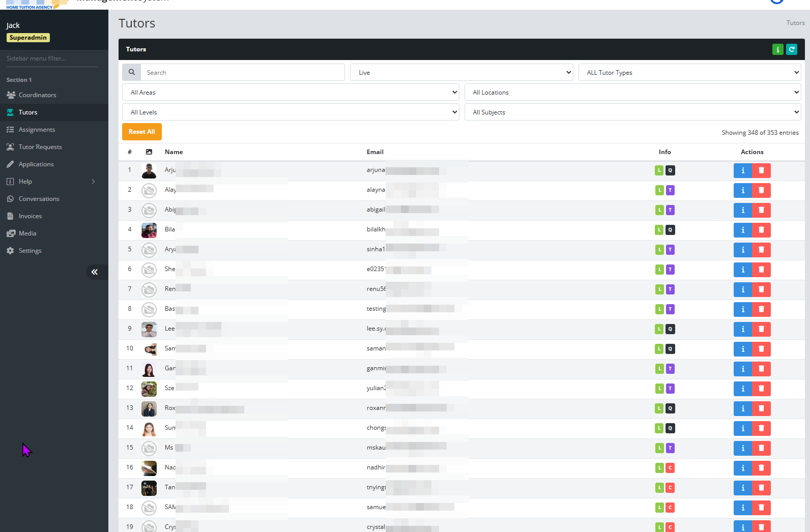This screenshot has height=532, width=810.
Task: Click the purple T badge in row 2
Action: 670,190
